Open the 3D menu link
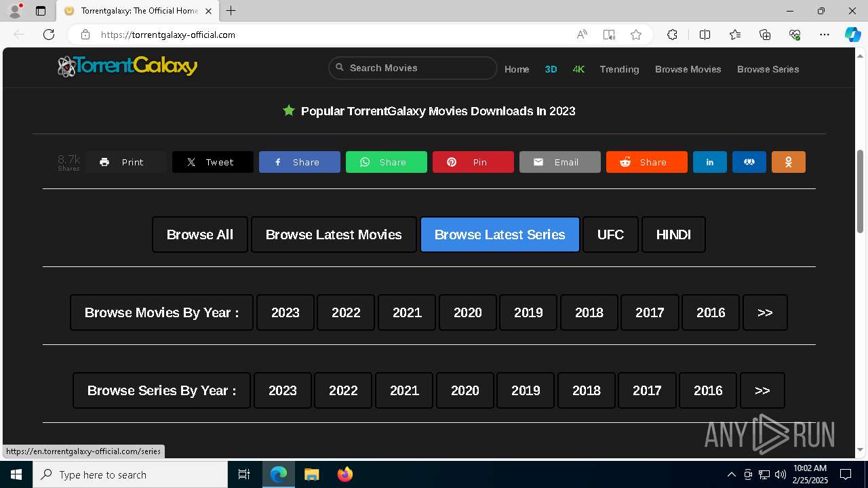 tap(551, 69)
